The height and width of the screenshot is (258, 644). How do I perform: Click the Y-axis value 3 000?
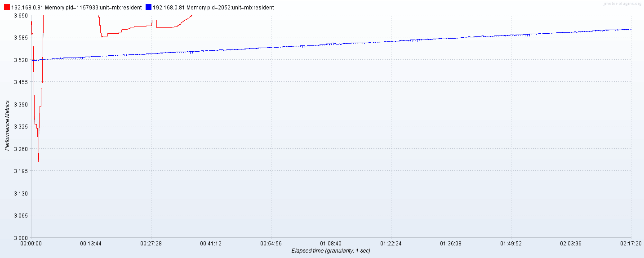pyautogui.click(x=21, y=238)
